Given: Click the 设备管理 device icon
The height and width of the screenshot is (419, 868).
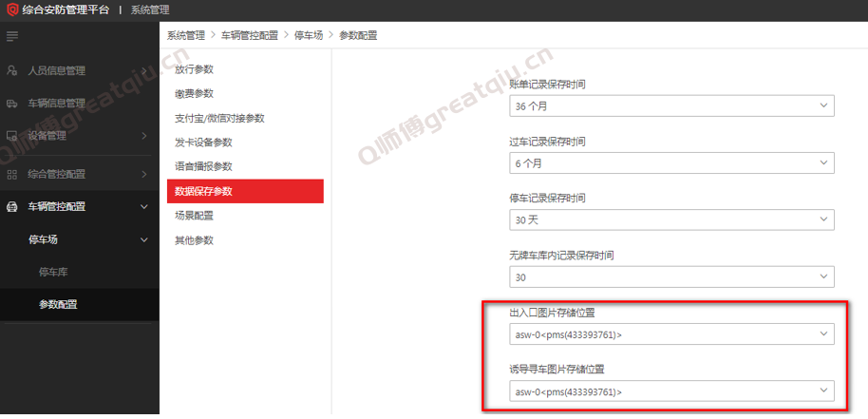Looking at the screenshot, I should (x=11, y=136).
